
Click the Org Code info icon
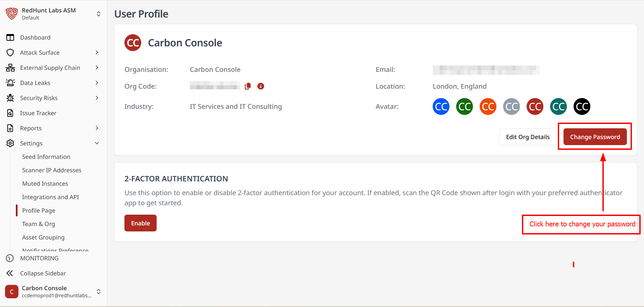pos(261,86)
